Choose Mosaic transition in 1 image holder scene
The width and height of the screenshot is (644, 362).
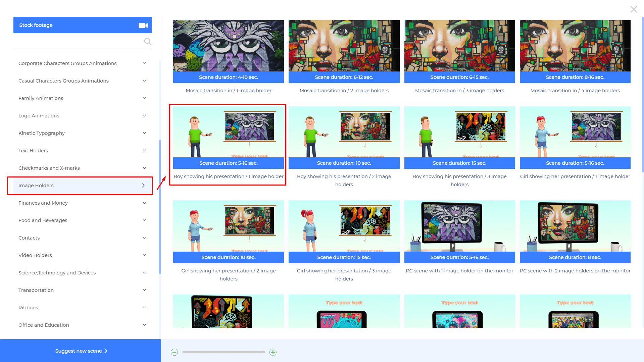(x=228, y=51)
